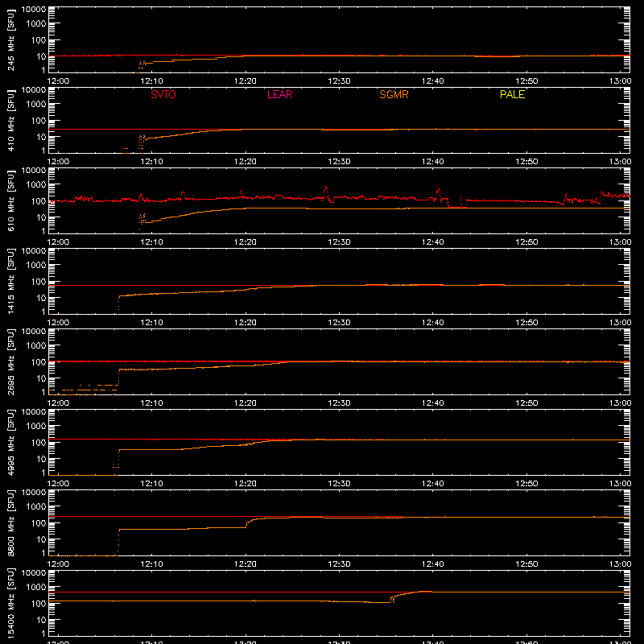Select the "15400 MHz [SFU]" axis label
Viewport: 644px width, 644px height.
(x=11, y=603)
